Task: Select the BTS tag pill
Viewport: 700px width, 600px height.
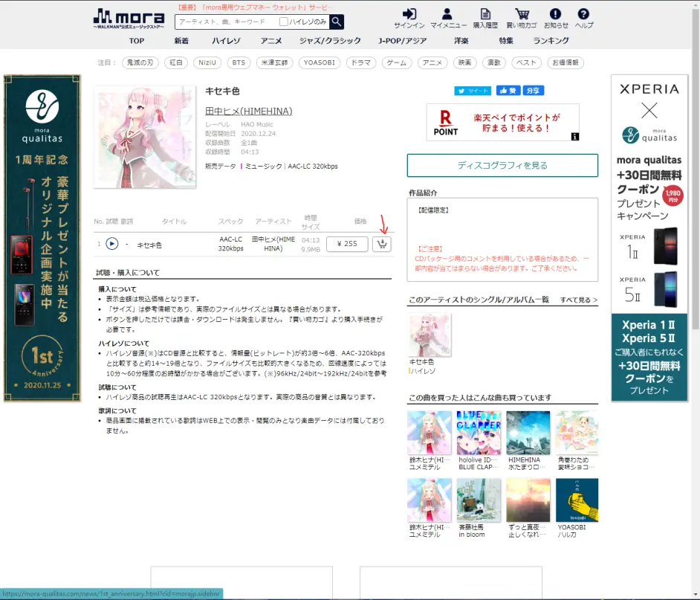Action: pyautogui.click(x=239, y=62)
